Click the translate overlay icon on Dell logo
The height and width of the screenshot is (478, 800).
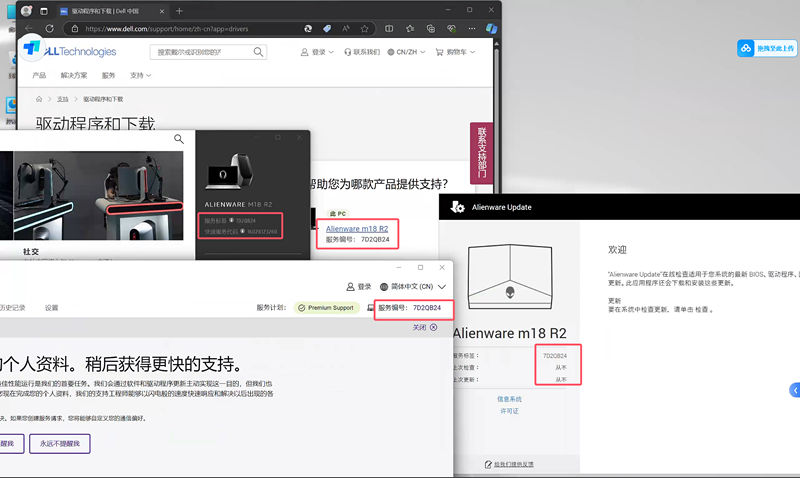point(32,47)
